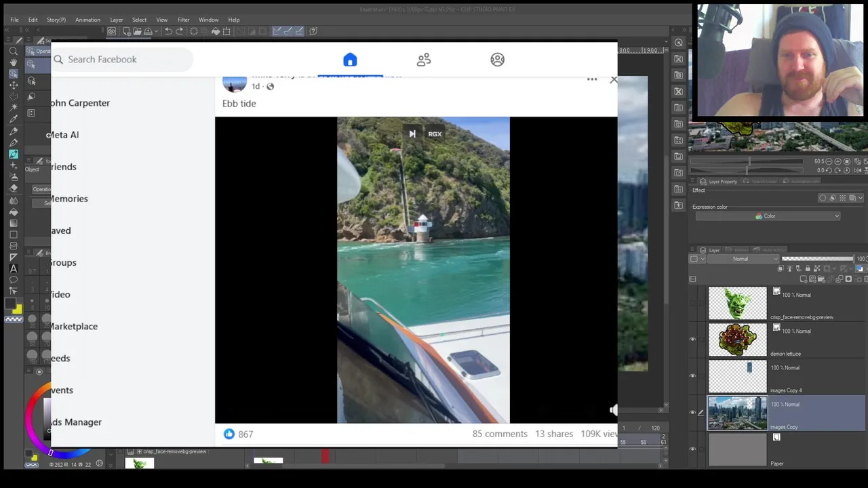Viewport: 868px width, 488px height.
Task: Select the Move layer tool
Action: [14, 85]
